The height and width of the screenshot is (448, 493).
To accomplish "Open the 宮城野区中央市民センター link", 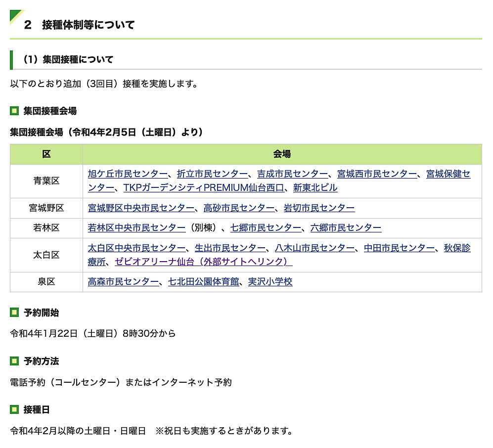I will click(x=141, y=208).
